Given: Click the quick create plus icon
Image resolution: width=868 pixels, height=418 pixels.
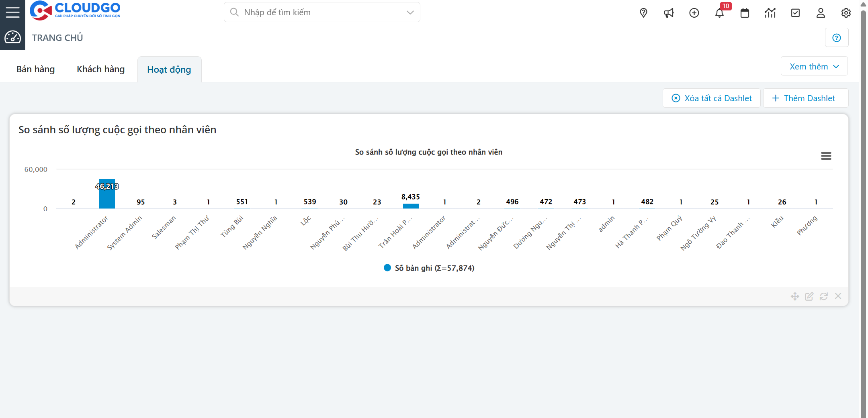Looking at the screenshot, I should pyautogui.click(x=694, y=13).
